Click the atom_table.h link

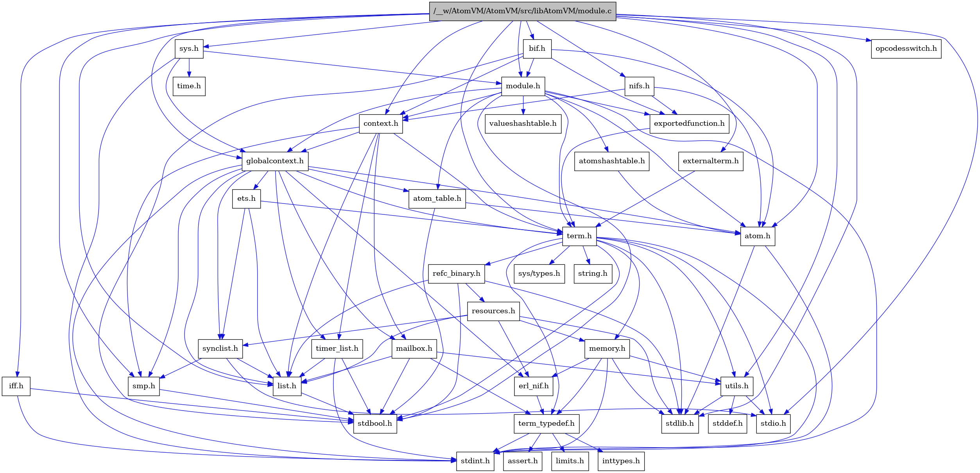point(435,198)
